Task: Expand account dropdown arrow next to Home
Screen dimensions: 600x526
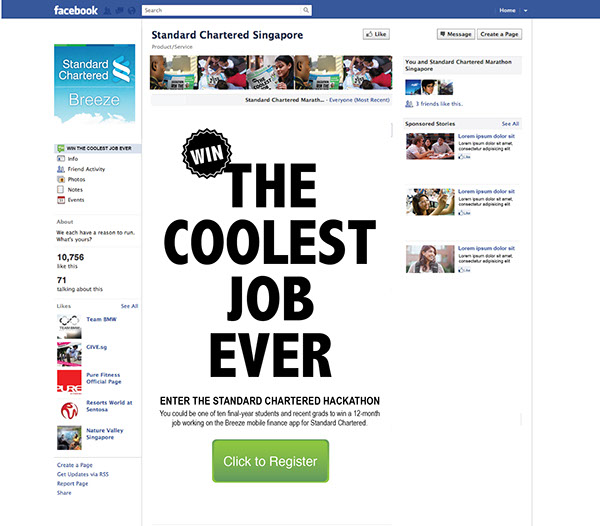Action: click(525, 11)
